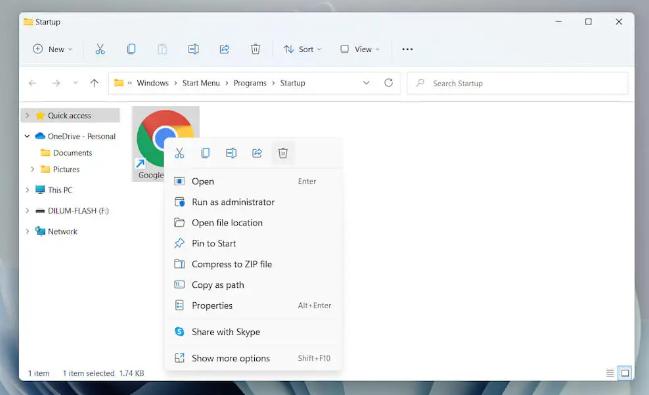Expand the DILUM-FLASH (F:) drive node
This screenshot has height=395, width=649.
[27, 211]
